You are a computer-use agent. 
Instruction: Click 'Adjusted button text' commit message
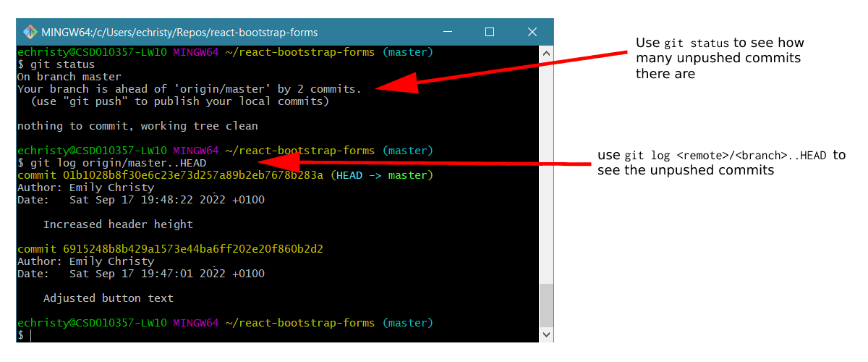click(x=109, y=298)
